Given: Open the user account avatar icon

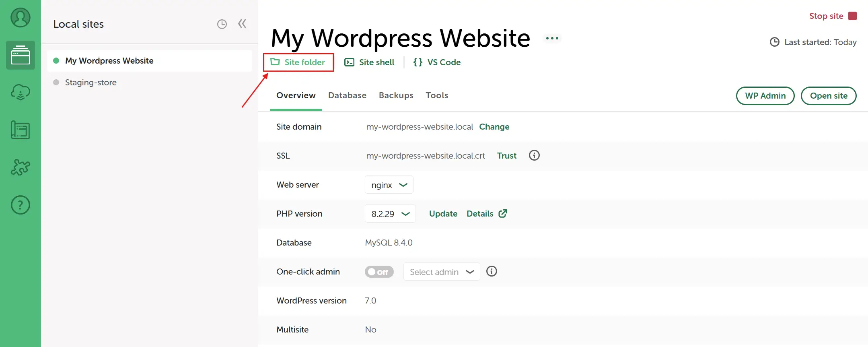Looking at the screenshot, I should [21, 18].
